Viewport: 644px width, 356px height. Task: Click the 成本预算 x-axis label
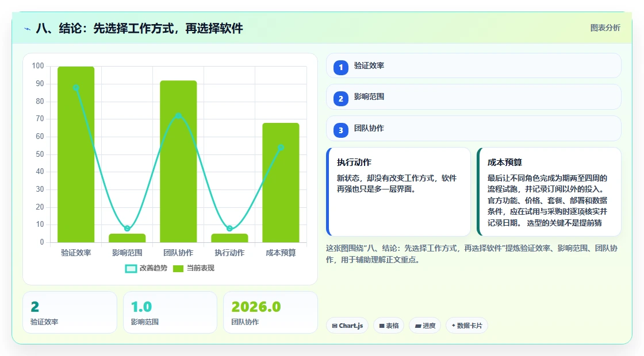281,253
